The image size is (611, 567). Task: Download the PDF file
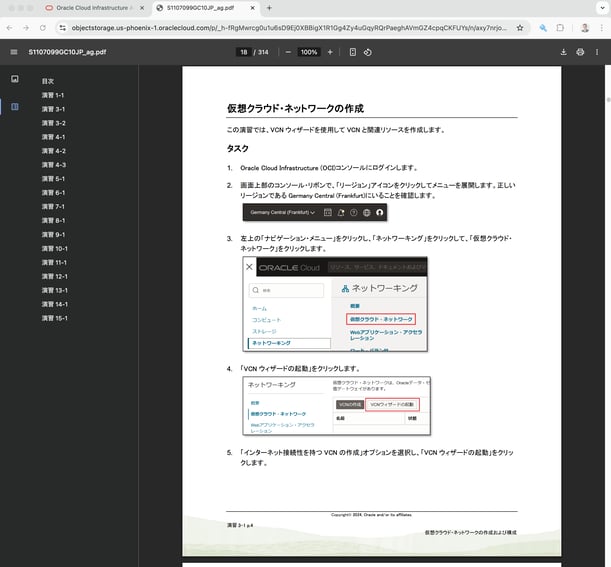point(563,52)
